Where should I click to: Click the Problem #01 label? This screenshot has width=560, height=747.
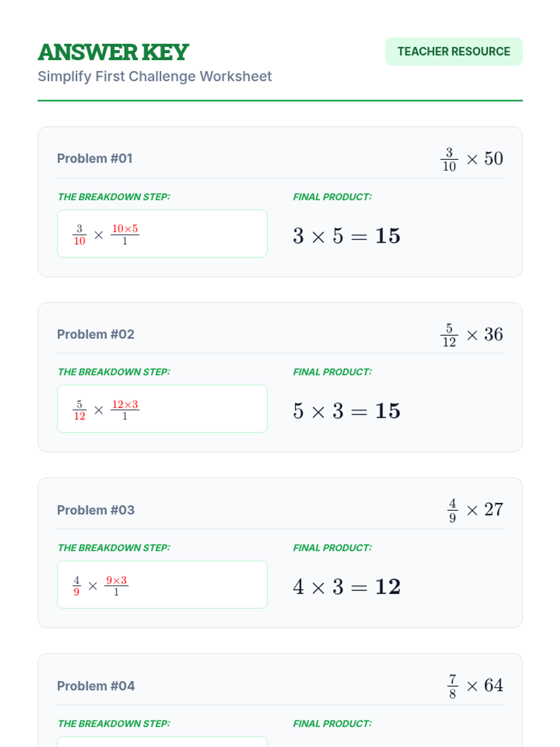coord(95,158)
